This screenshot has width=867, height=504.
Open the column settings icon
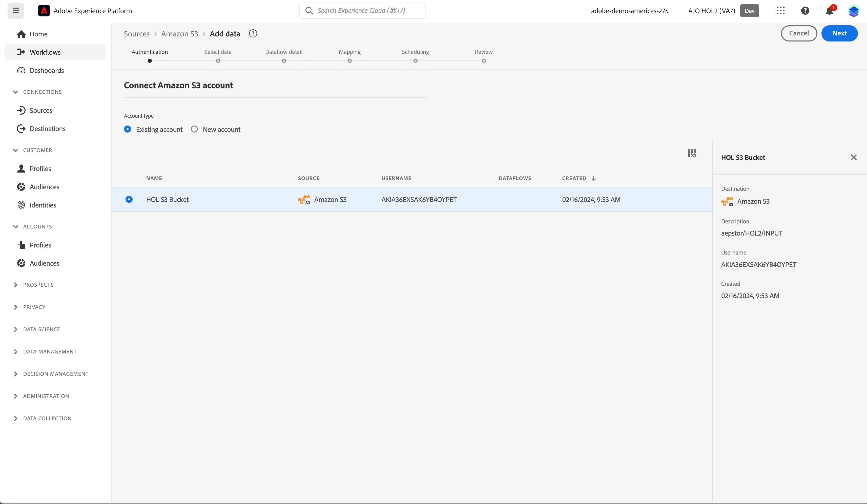[x=692, y=153]
